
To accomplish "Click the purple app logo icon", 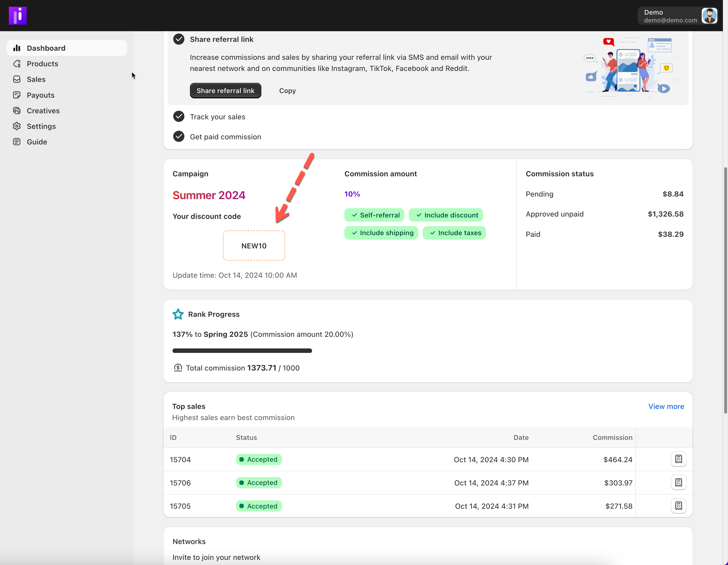I will 18,16.
